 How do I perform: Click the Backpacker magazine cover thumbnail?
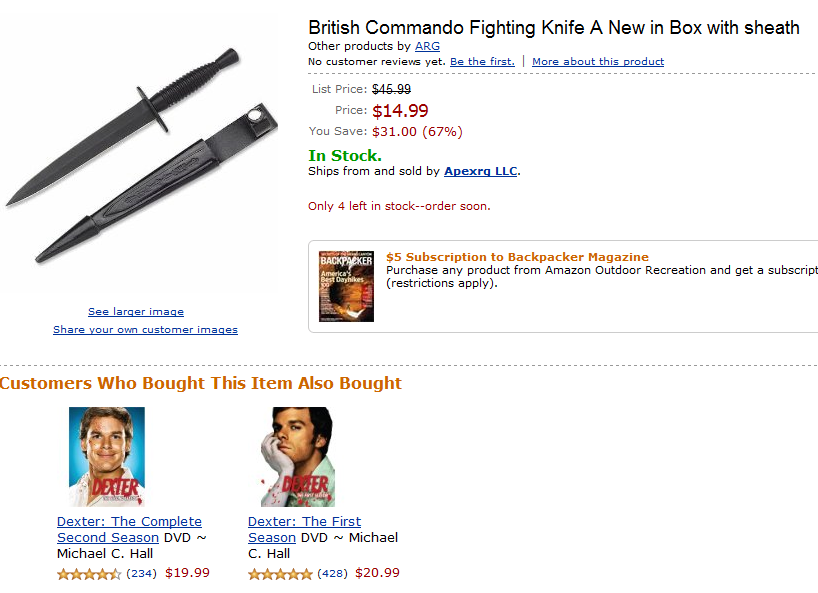tap(346, 286)
